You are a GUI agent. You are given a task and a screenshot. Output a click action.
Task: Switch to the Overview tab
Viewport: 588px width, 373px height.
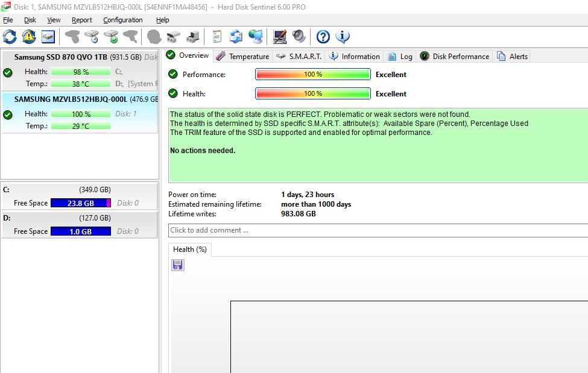188,55
